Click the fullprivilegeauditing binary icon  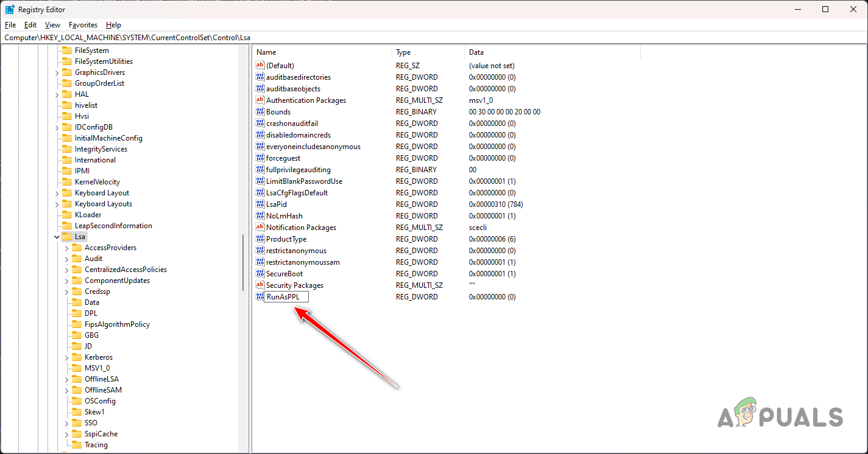tap(260, 170)
